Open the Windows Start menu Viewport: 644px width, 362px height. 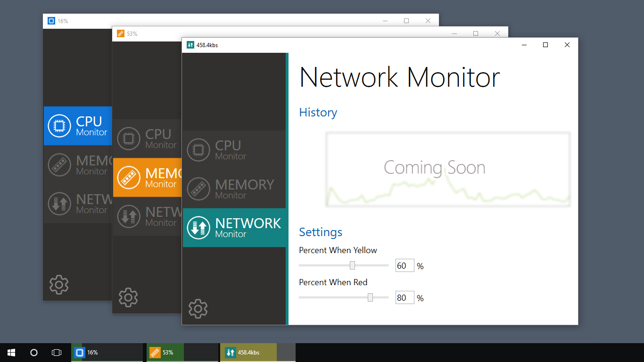pos(11,353)
